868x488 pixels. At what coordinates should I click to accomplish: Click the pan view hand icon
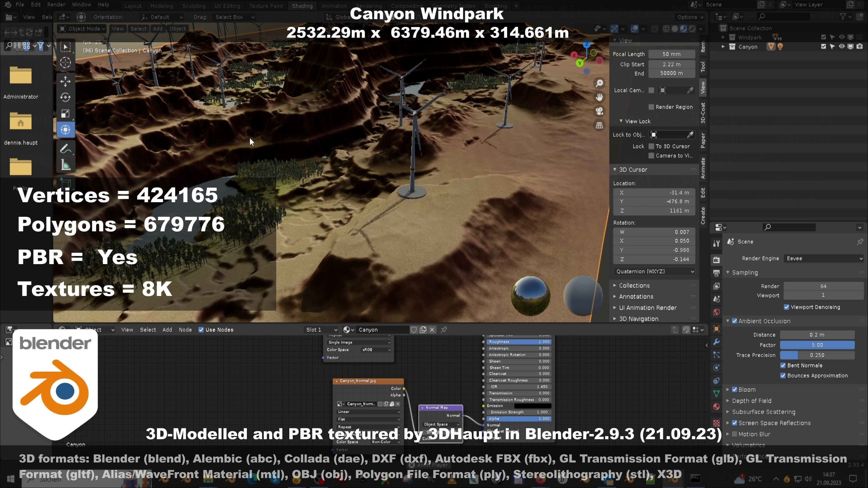(599, 97)
